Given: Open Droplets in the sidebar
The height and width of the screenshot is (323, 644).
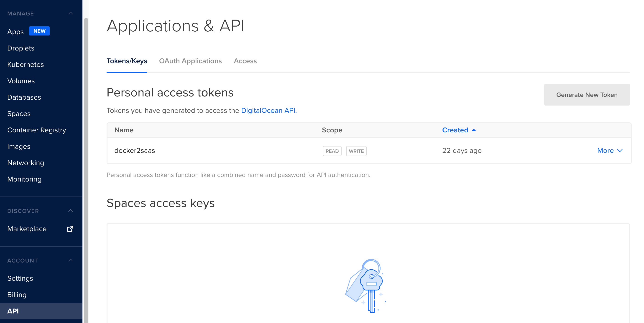Looking at the screenshot, I should (x=21, y=48).
